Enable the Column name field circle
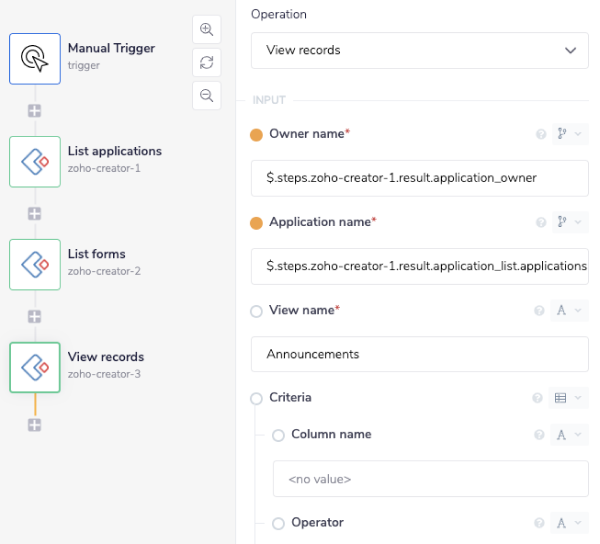This screenshot has width=600, height=544. tap(278, 435)
